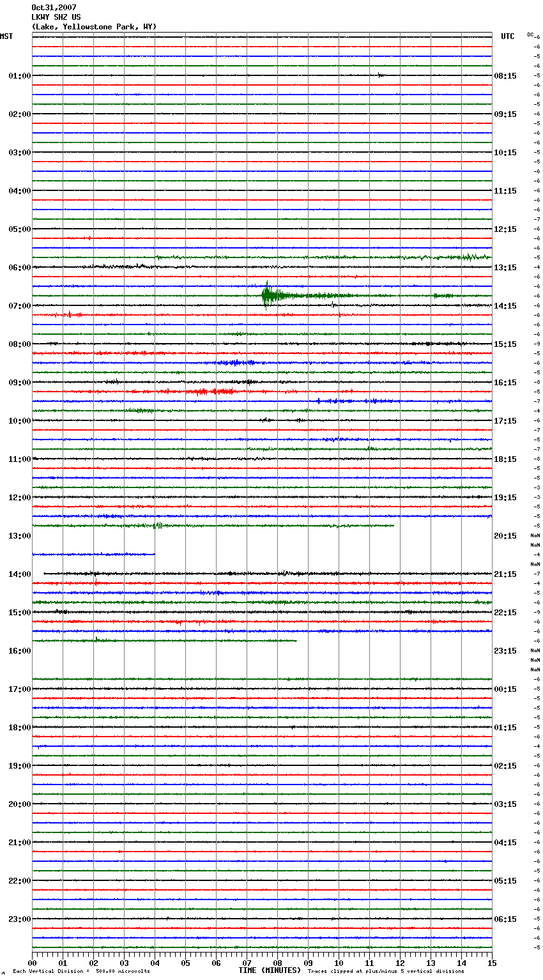Click the MST column header
The image size is (543, 980).
tap(6, 36)
